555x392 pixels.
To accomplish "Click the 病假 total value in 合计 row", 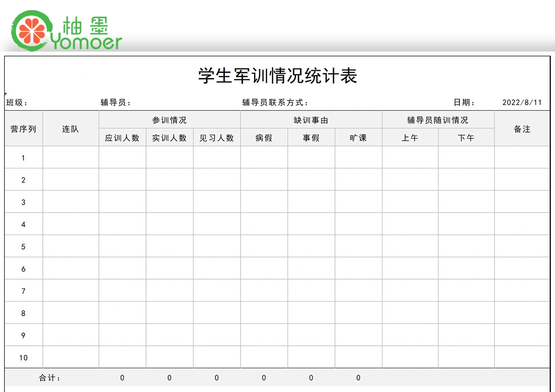I will point(264,378).
